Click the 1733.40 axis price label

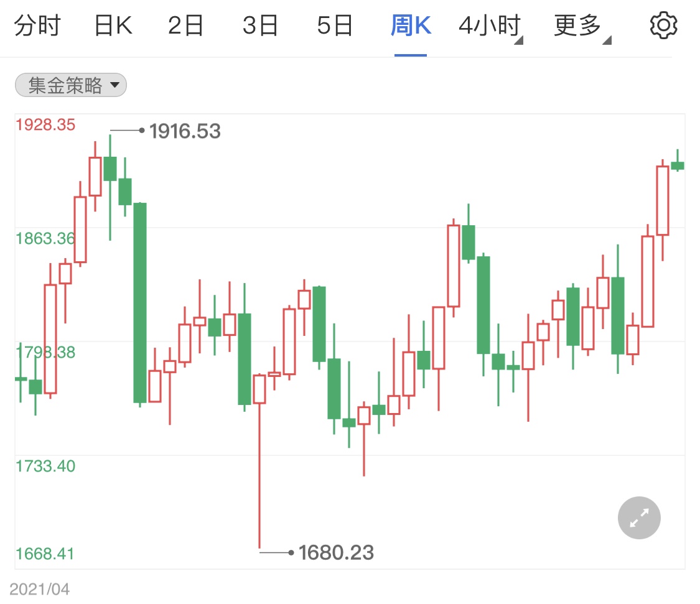45,466
